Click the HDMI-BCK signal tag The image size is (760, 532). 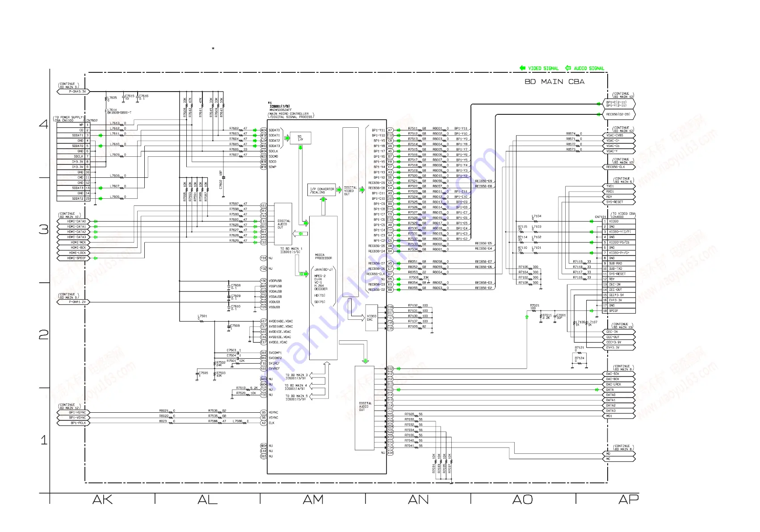click(74, 248)
